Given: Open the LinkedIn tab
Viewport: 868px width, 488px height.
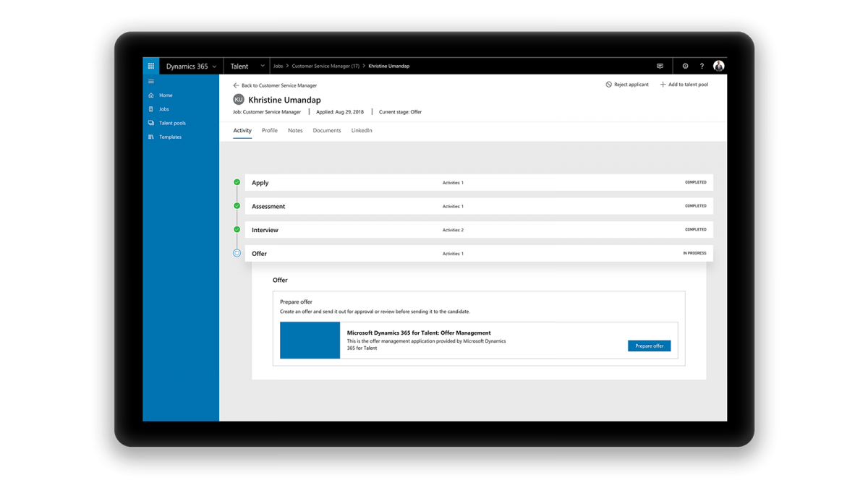Looking at the screenshot, I should (362, 130).
